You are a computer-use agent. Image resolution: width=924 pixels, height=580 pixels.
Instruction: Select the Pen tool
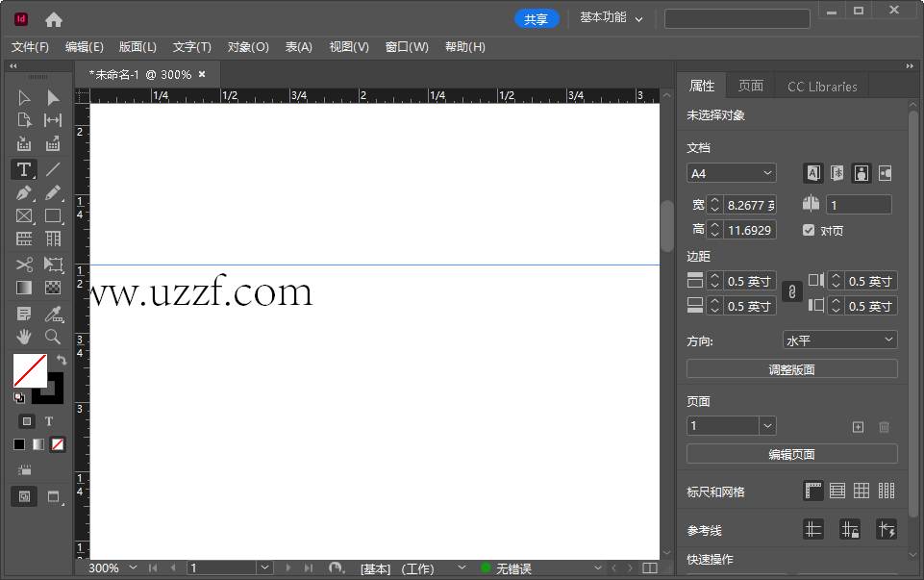coord(24,192)
